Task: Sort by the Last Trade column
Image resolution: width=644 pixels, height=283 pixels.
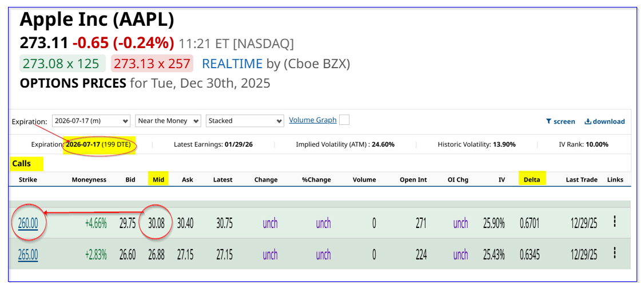Action: (x=582, y=179)
